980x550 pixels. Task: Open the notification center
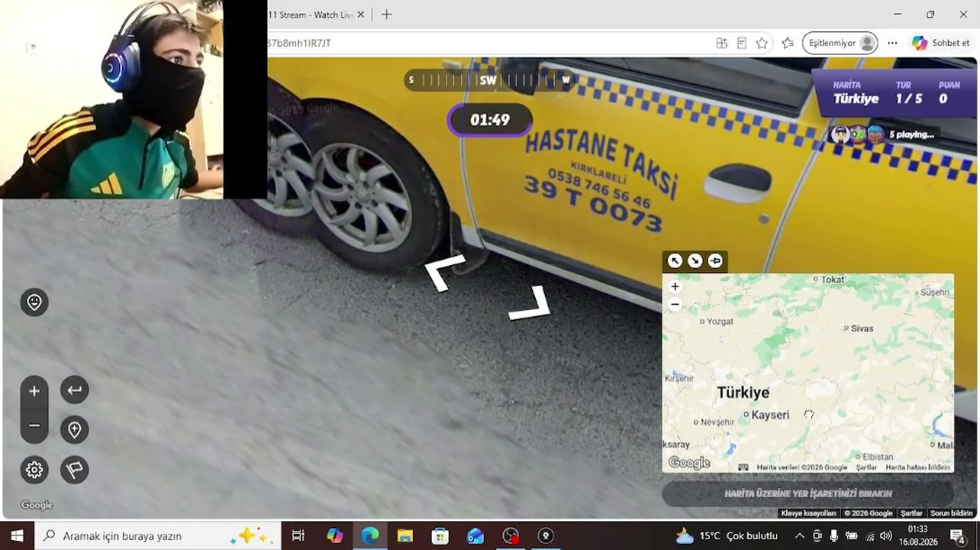point(957,535)
